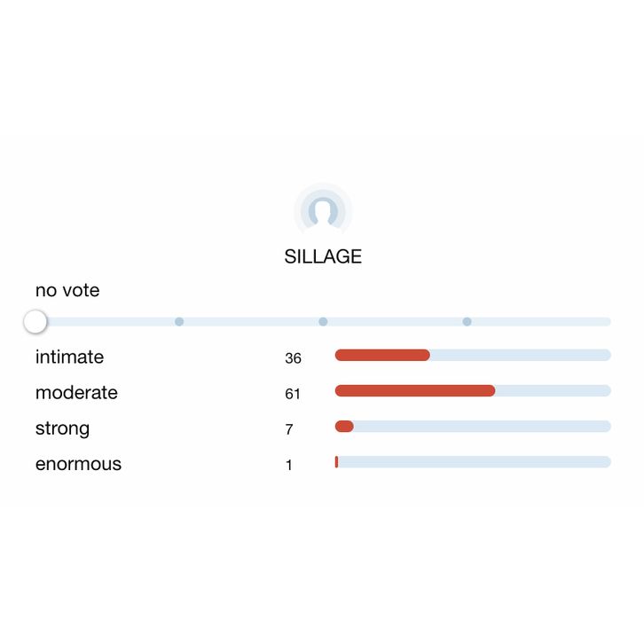Click the moderate vote count 61
The width and height of the screenshot is (644, 644).
tap(293, 394)
